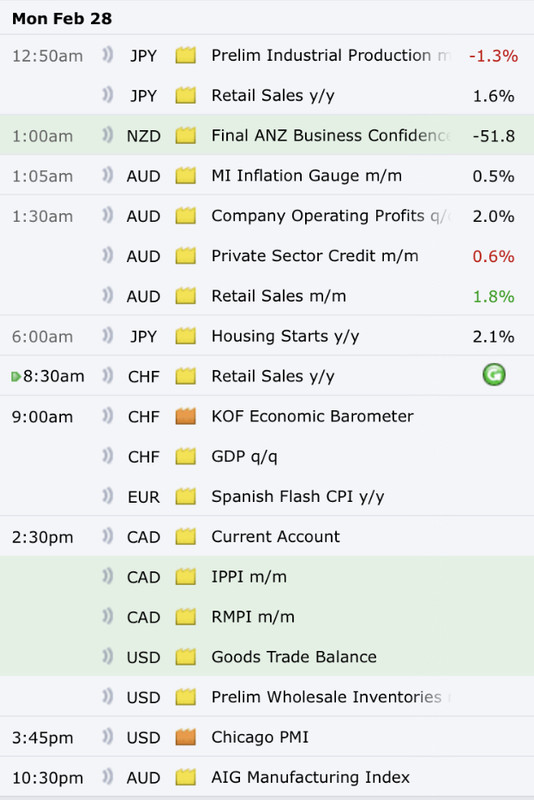Toggle the alert speaker for MI Inflation Gauge m/m
The width and height of the screenshot is (534, 800).
(x=107, y=176)
